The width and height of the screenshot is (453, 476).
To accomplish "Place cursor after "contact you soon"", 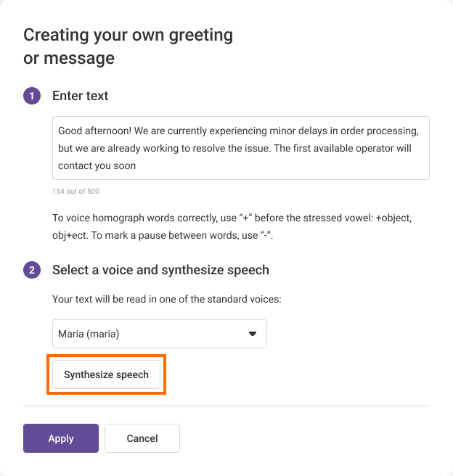I will pos(137,165).
